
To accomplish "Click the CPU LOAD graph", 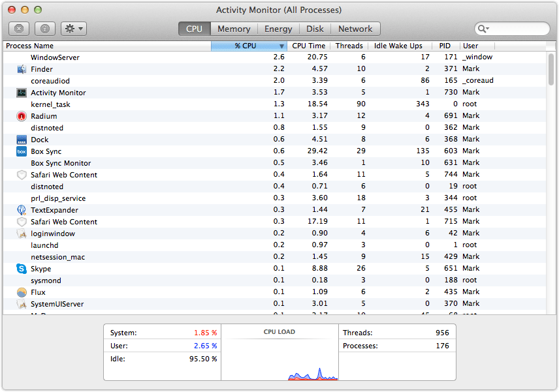I will click(x=279, y=352).
